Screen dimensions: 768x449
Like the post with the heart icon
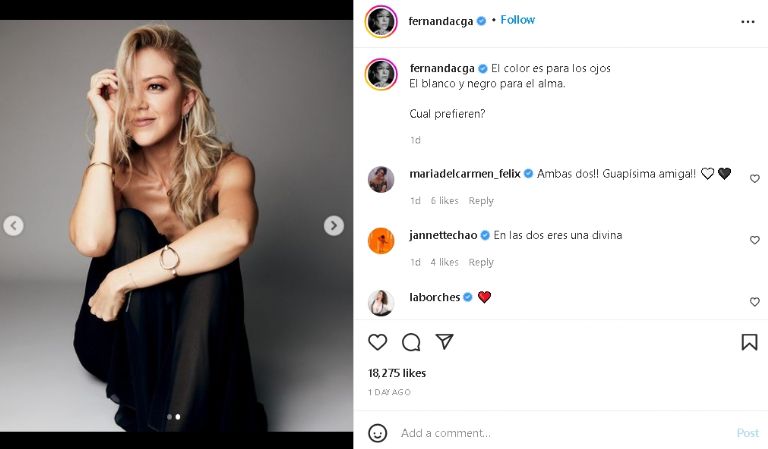tap(377, 342)
